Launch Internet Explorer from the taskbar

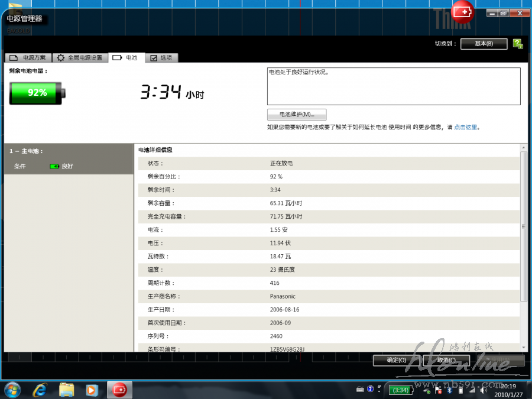coord(40,390)
